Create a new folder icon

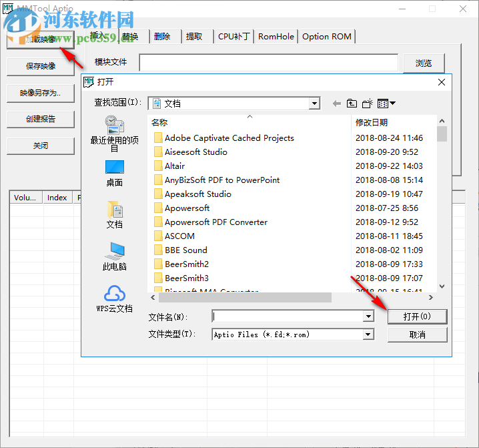367,103
